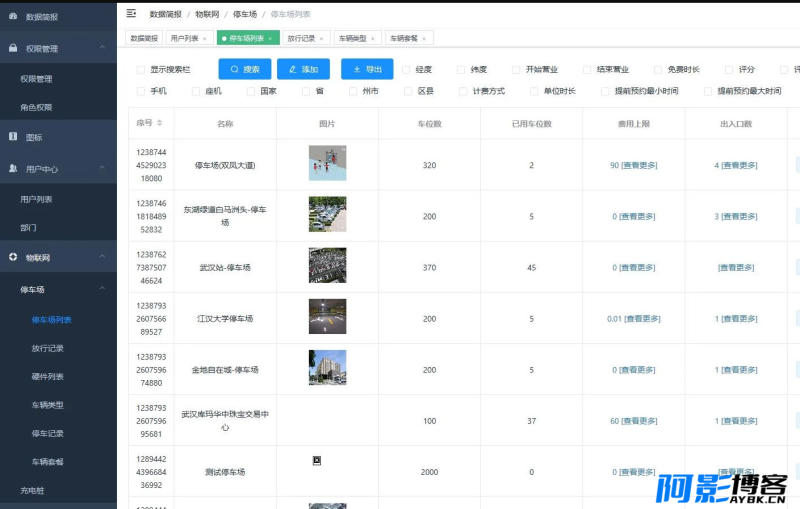Click 90 [查看更多] fee link
This screenshot has height=509, width=800.
(x=634, y=165)
